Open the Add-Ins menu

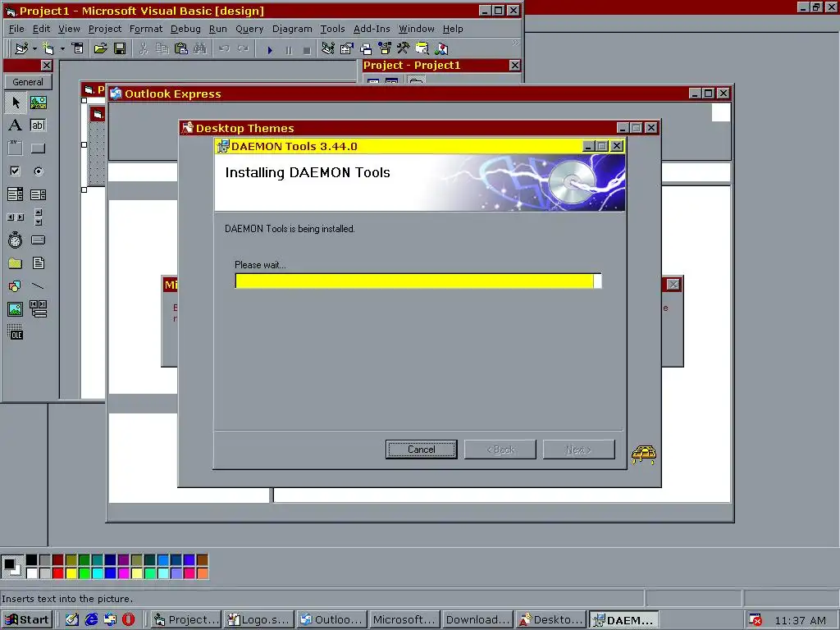click(x=372, y=29)
